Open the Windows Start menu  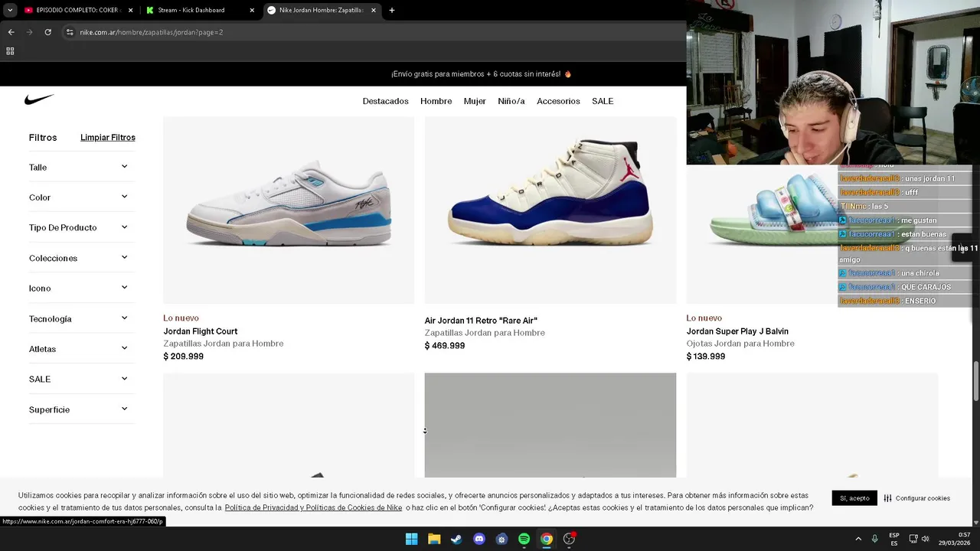(411, 539)
